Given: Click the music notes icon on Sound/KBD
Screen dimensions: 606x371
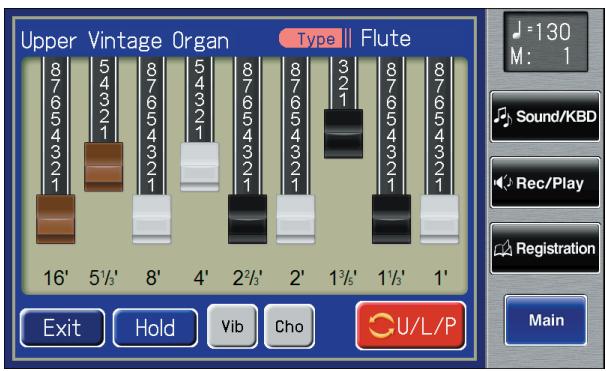Looking at the screenshot, I should [502, 117].
